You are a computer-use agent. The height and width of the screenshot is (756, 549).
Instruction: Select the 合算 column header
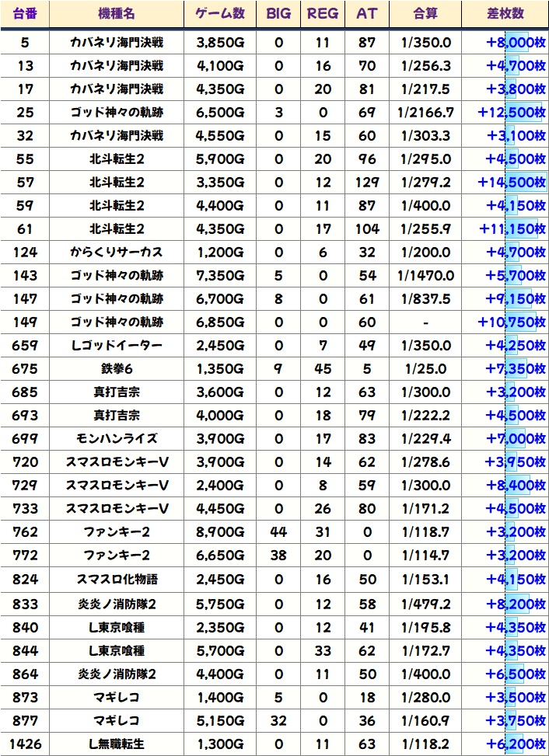click(424, 14)
